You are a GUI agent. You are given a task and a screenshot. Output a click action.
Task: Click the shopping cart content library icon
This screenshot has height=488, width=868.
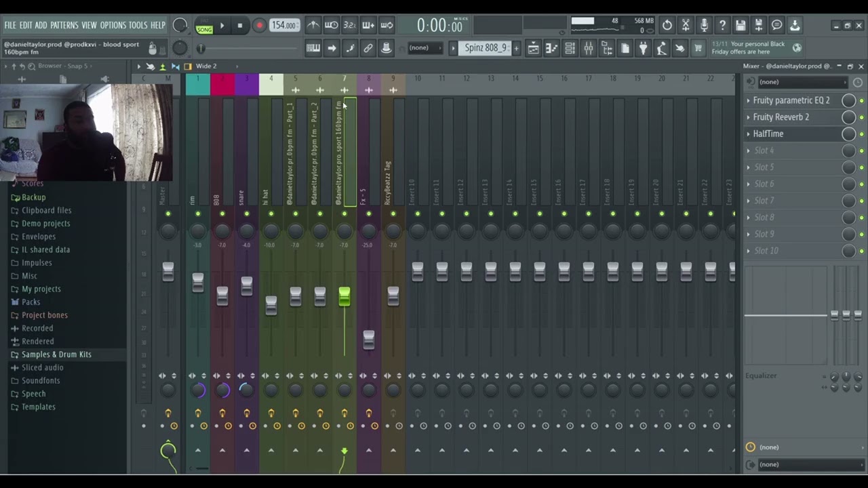pyautogui.click(x=698, y=48)
